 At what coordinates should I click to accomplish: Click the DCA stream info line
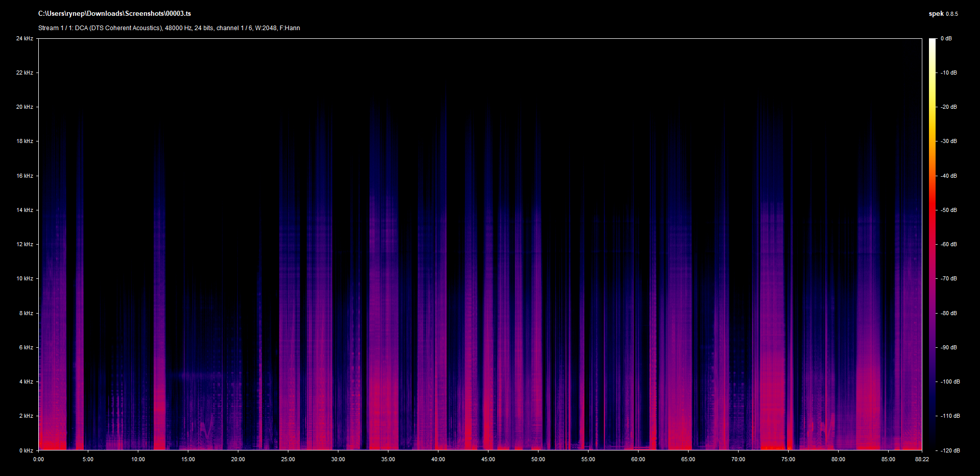click(x=169, y=28)
